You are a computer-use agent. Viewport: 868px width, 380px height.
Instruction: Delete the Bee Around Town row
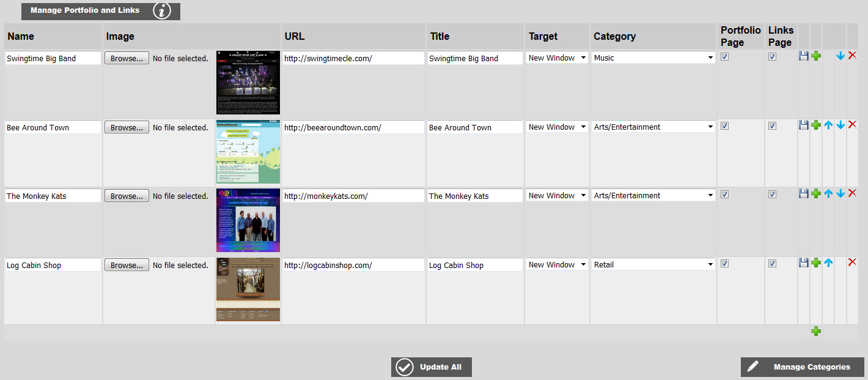pos(853,124)
